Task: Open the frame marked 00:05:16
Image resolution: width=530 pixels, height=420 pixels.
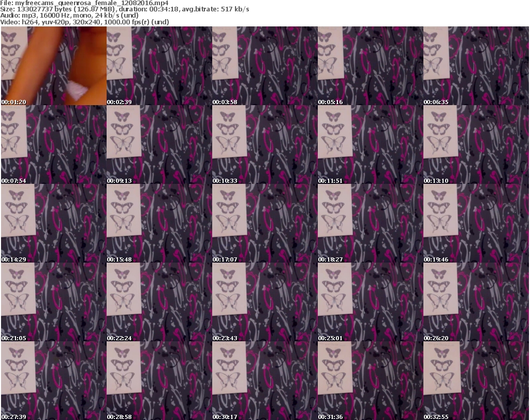Action: pos(370,66)
